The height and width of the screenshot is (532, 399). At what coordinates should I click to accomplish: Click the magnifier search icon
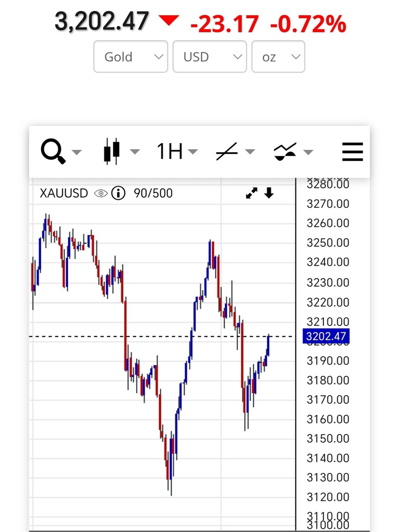click(x=53, y=151)
